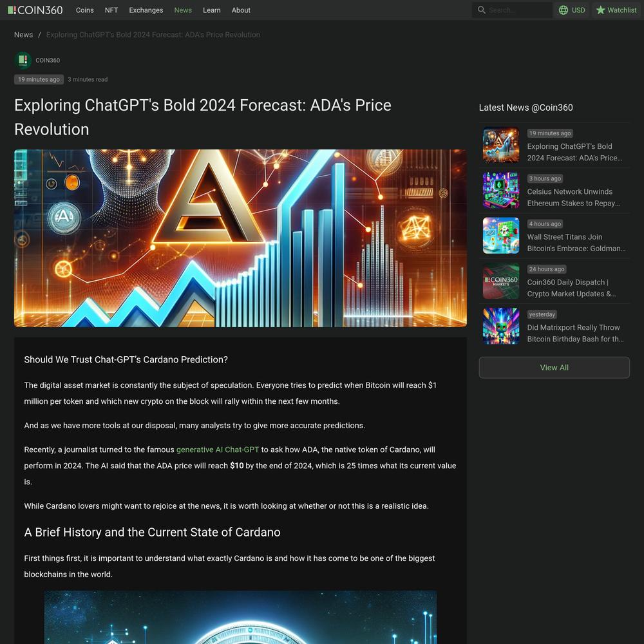Open Coin360 Daily Dispatch headline
This screenshot has width=644, height=644.
pyautogui.click(x=571, y=288)
